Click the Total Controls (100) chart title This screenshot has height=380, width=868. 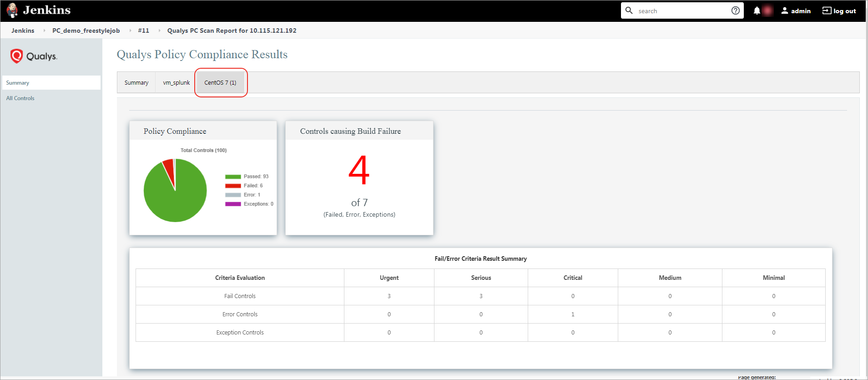point(203,150)
